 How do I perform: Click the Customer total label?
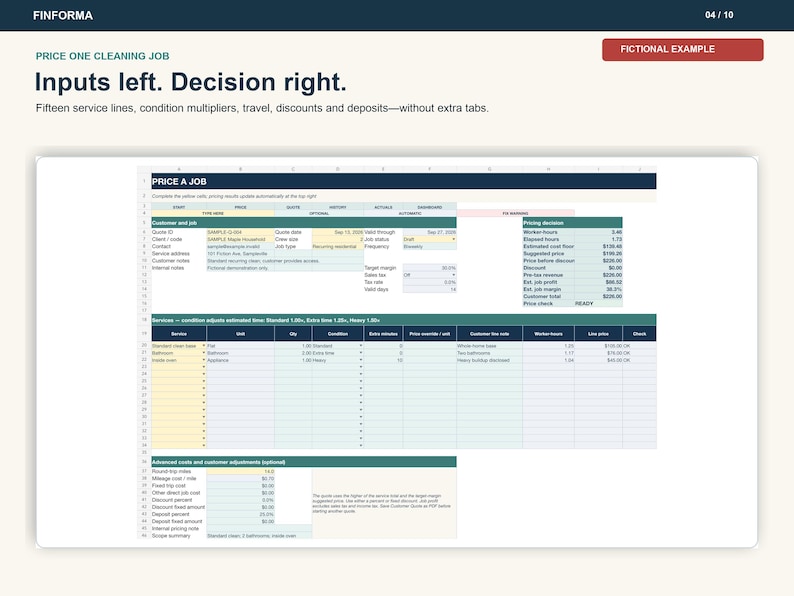(542, 296)
